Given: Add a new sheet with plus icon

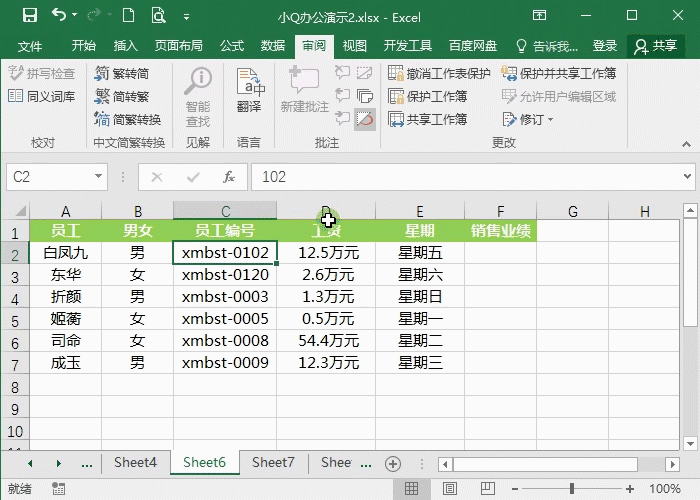Looking at the screenshot, I should 393,463.
